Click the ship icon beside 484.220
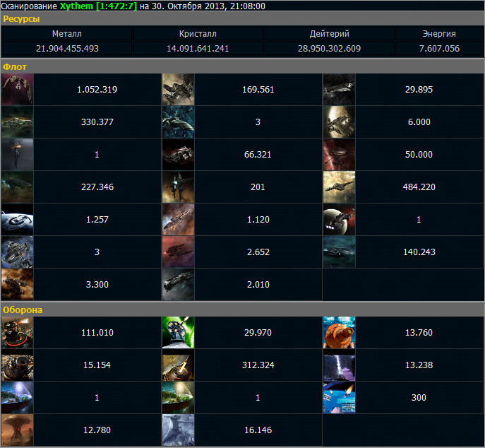 (339, 187)
